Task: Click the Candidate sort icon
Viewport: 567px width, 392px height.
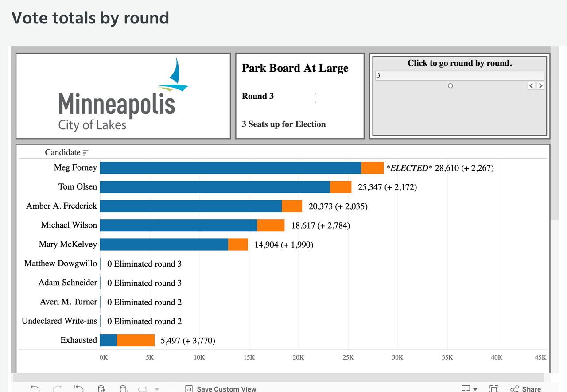Action: 85,153
